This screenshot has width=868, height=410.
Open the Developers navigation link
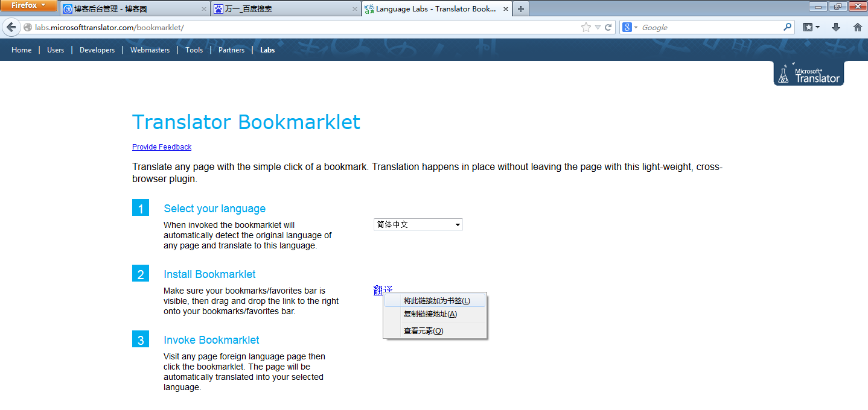[x=97, y=50]
